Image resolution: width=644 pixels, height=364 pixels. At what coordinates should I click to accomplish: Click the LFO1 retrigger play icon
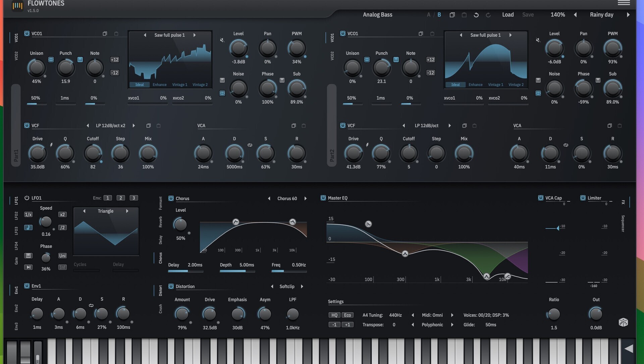click(29, 267)
